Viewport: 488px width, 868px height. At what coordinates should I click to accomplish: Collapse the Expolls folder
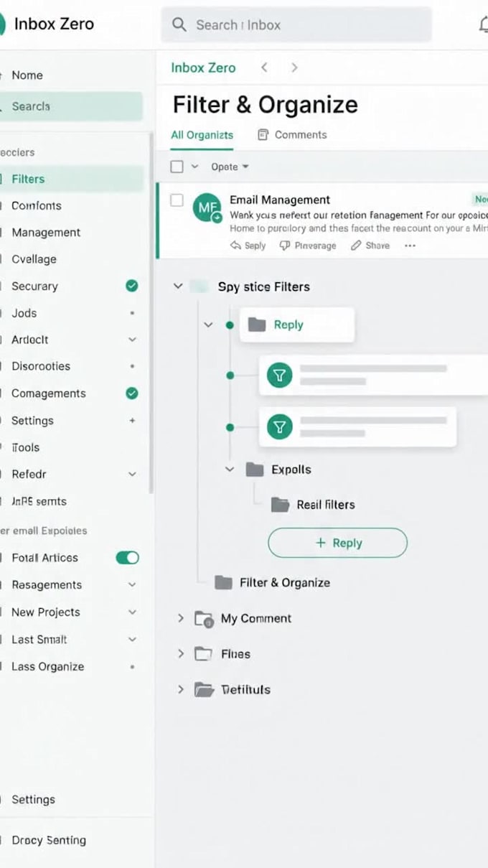tap(230, 470)
